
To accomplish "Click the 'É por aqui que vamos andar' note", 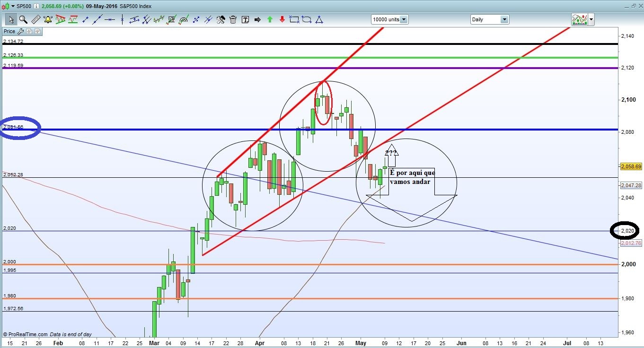I will pyautogui.click(x=412, y=177).
